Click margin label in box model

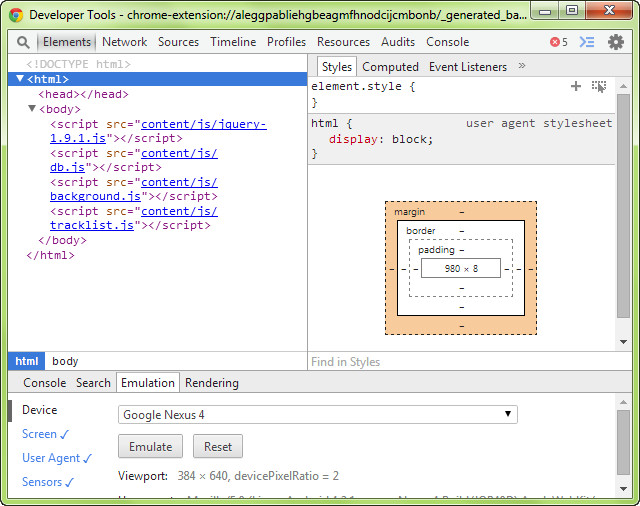(409, 212)
